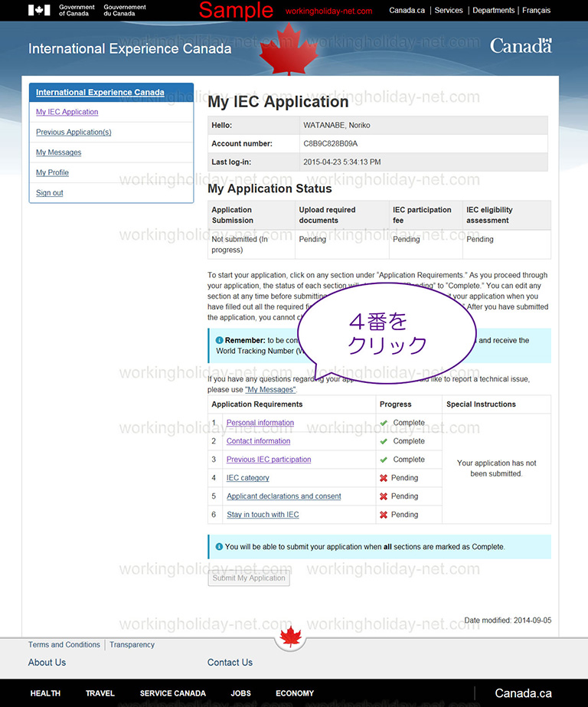Image resolution: width=588 pixels, height=707 pixels.
Task: Click green checkmark for Previous IEC participation
Action: [384, 460]
